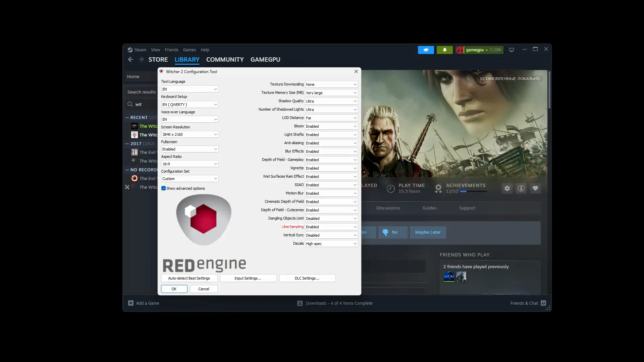Viewport: 644px width, 362px height.
Task: Open DLC Settings button
Action: pyautogui.click(x=307, y=278)
